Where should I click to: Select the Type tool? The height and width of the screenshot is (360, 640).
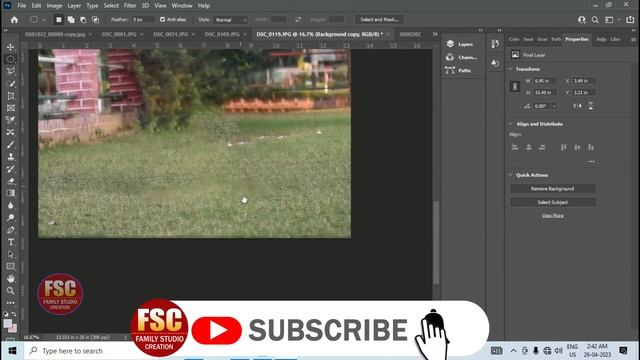coord(11,242)
